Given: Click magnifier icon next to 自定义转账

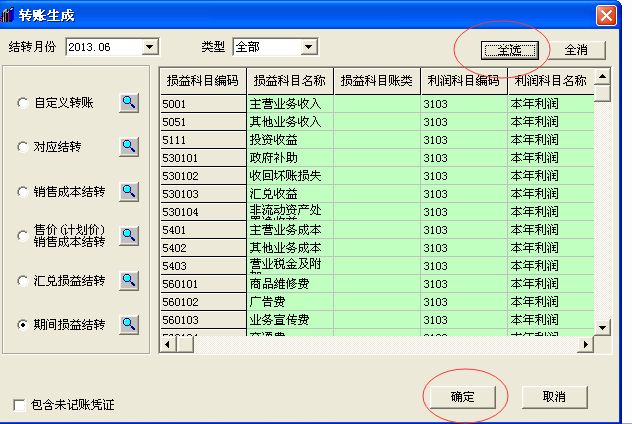Looking at the screenshot, I should 129,102.
